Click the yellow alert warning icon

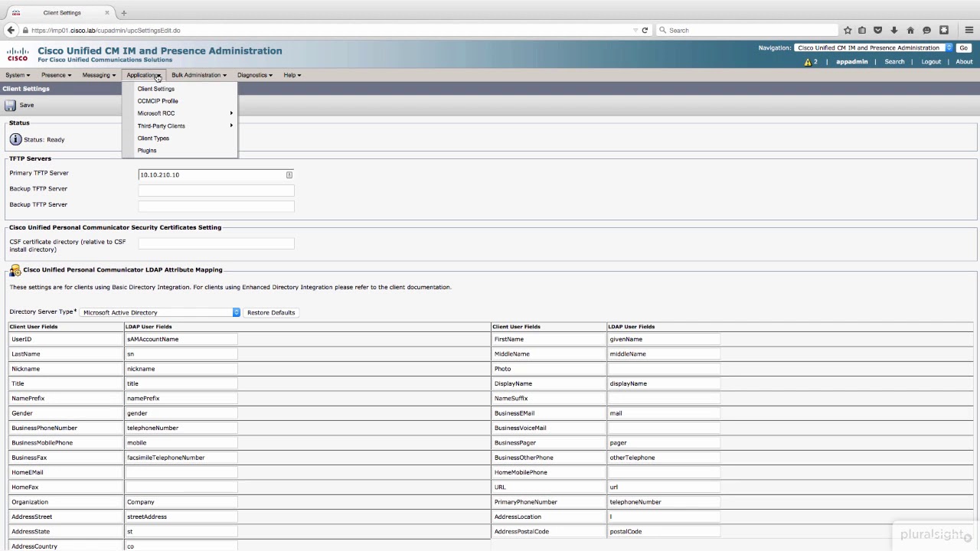(808, 62)
